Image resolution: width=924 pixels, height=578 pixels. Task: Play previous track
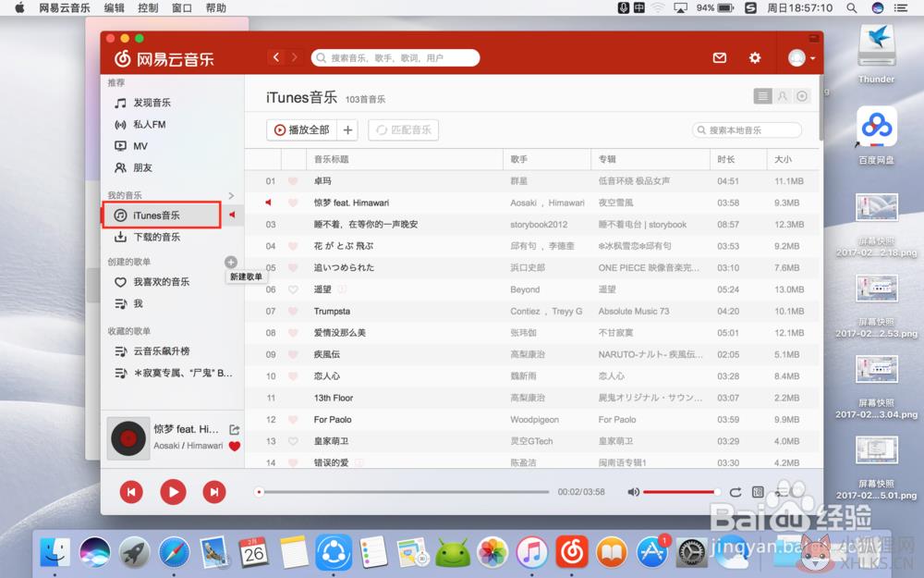pyautogui.click(x=131, y=492)
